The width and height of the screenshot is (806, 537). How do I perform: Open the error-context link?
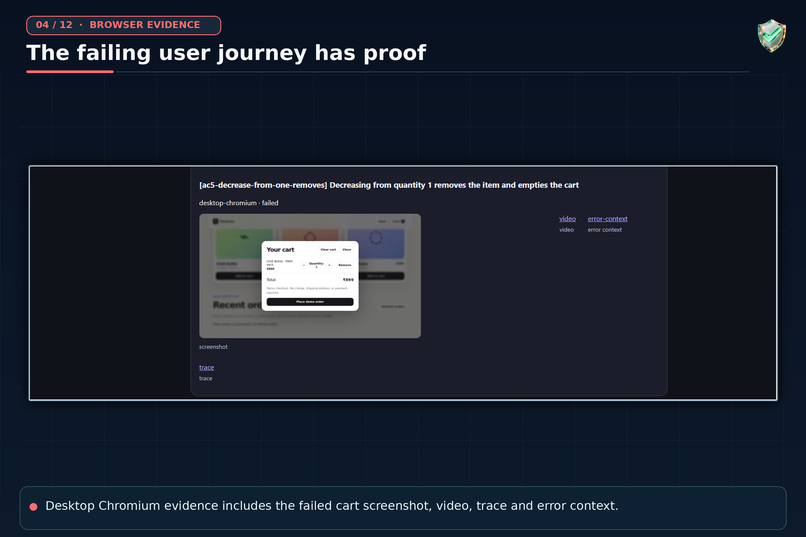[607, 219]
